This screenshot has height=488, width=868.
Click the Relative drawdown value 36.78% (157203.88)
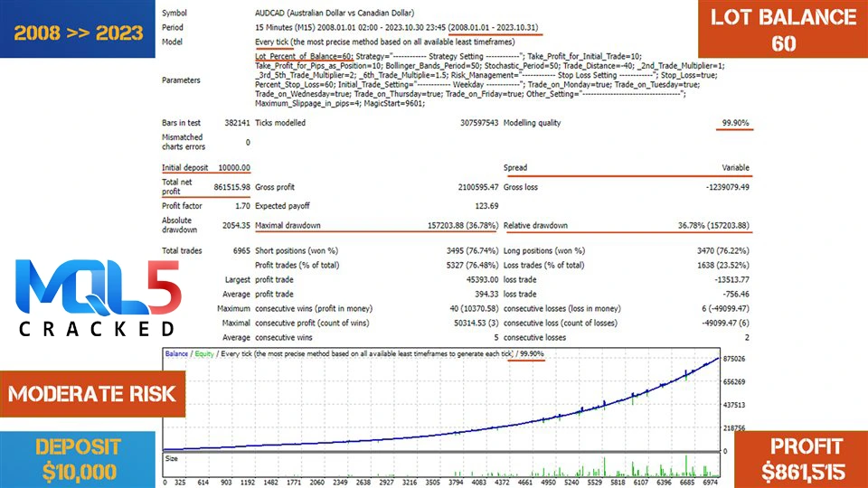pos(713,225)
